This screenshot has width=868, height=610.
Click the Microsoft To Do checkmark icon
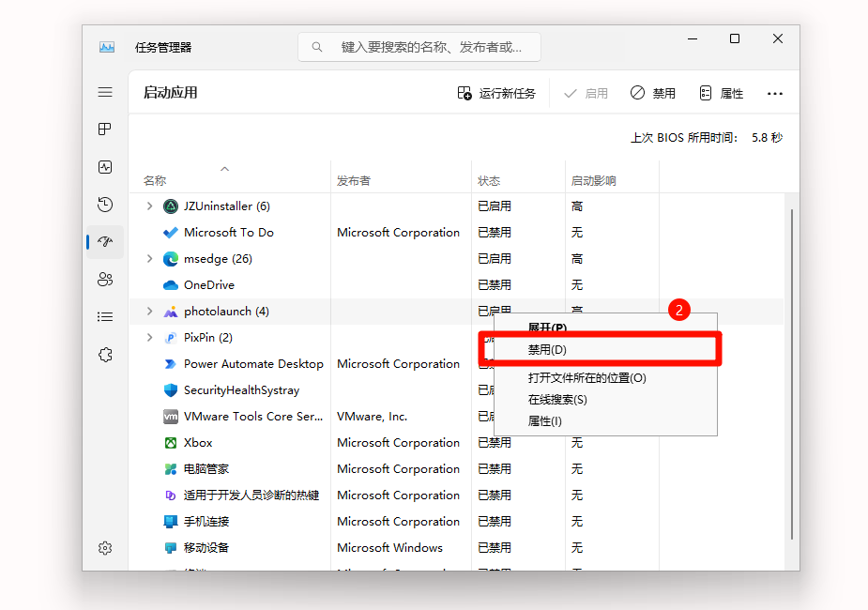click(171, 233)
